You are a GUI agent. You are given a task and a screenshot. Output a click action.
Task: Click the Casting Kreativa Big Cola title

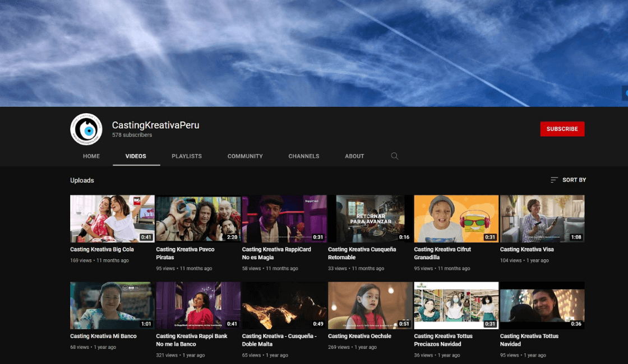101,249
